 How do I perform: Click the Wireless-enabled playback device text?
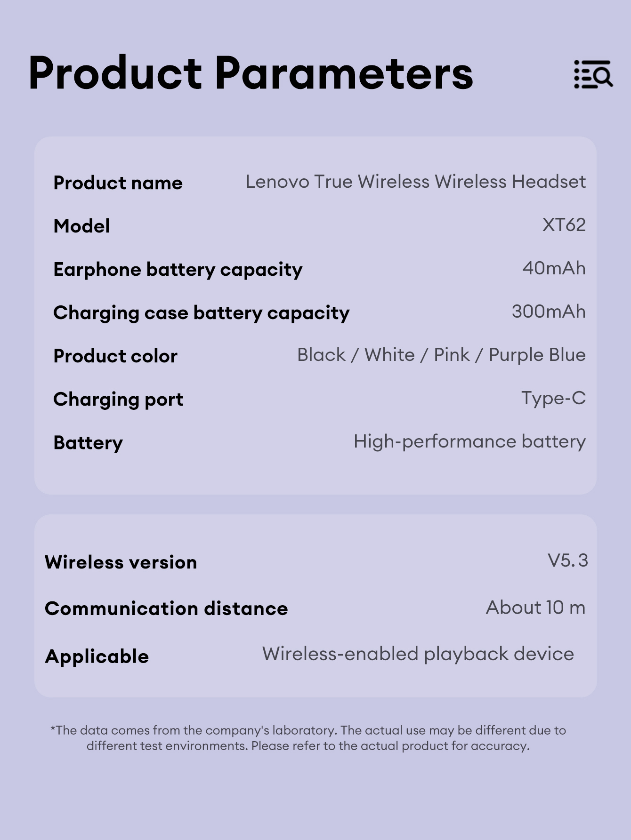pyautogui.click(x=418, y=654)
